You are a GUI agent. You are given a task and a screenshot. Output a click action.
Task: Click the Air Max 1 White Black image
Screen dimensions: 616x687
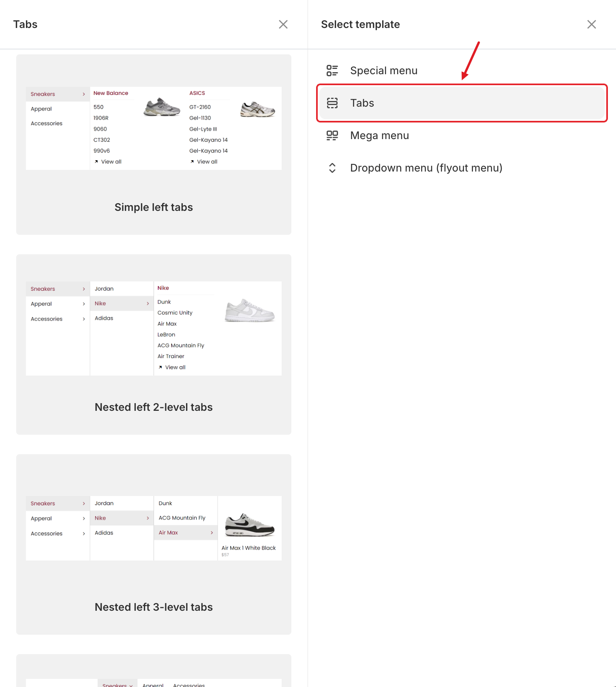click(250, 525)
